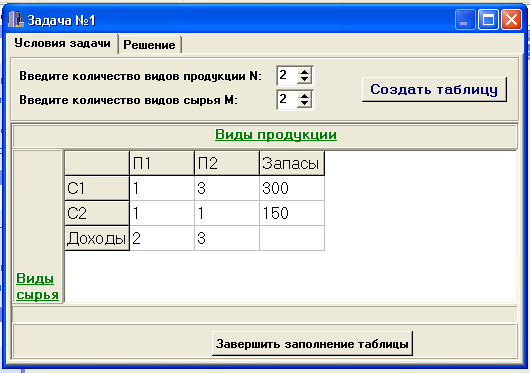Switch to the Решение tab
The image size is (530, 373).
[149, 45]
